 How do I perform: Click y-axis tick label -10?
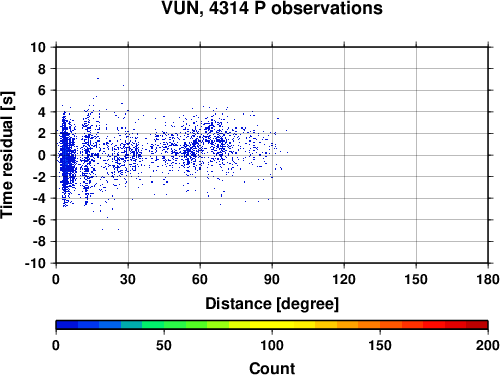point(35,263)
